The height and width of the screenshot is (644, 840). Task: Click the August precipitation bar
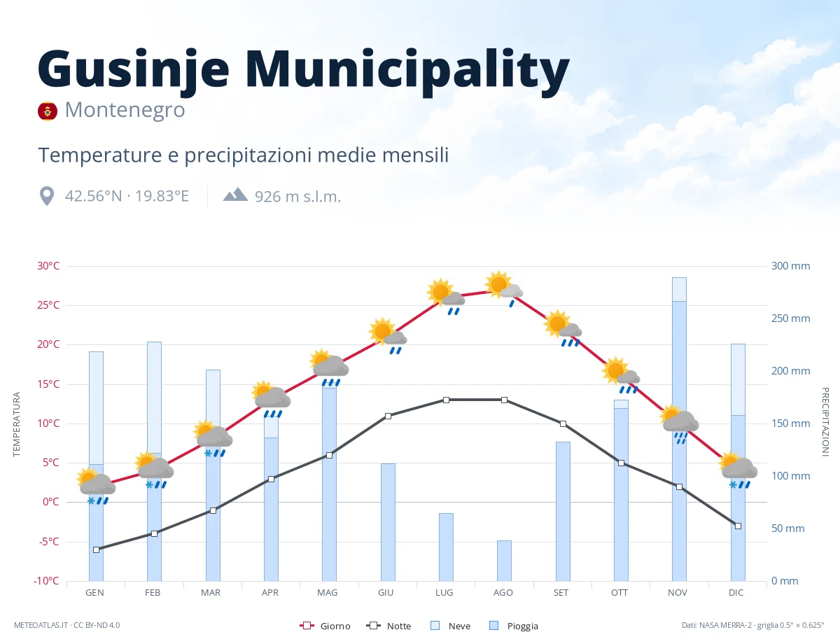coord(504,561)
